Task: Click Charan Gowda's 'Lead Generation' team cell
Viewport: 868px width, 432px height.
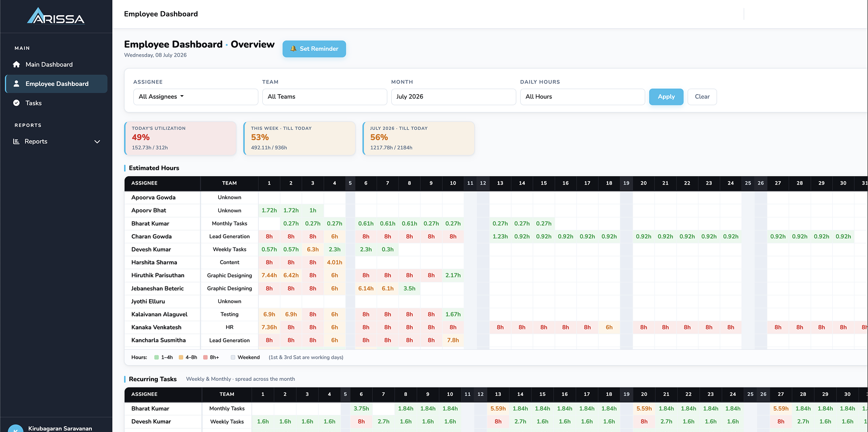Action: (x=230, y=236)
